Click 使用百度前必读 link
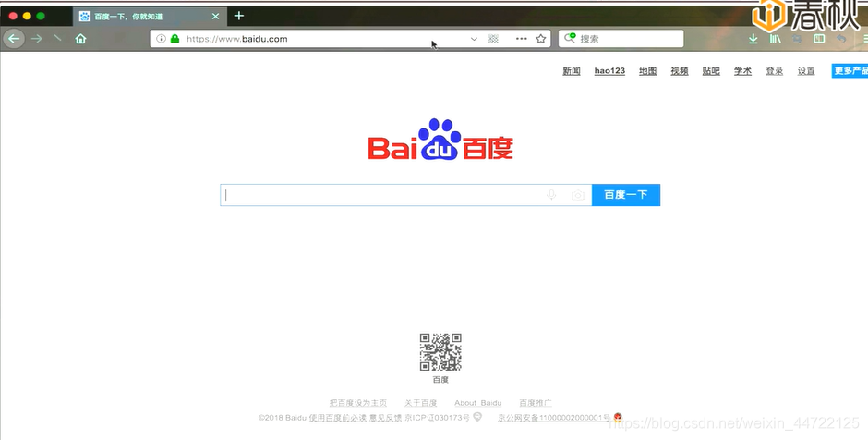 point(338,417)
